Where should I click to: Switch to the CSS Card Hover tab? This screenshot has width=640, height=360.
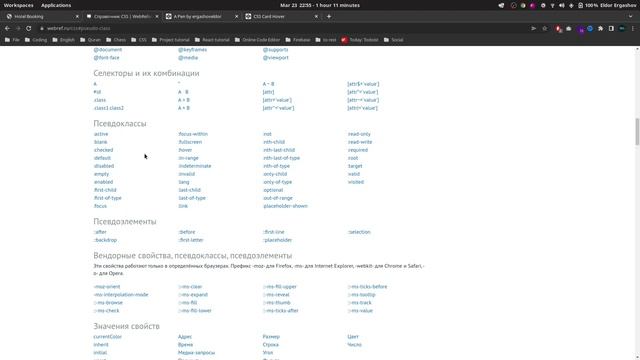click(x=281, y=16)
